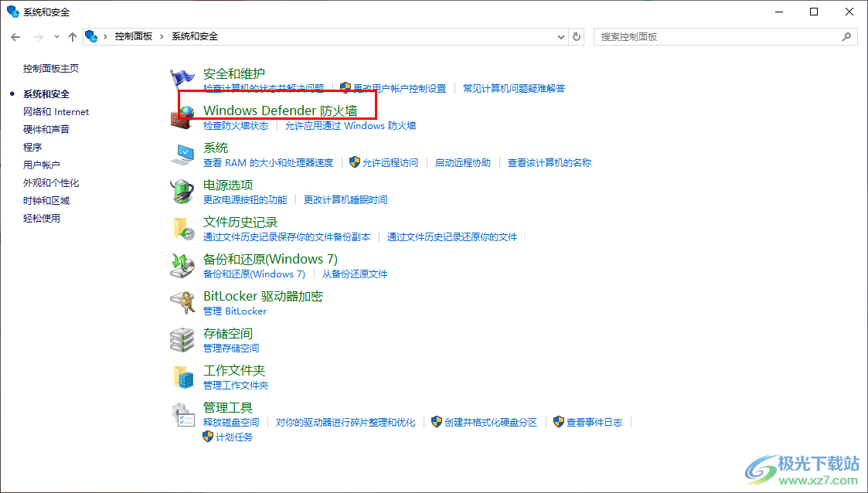Expand the chevron before 控制面板 breadcrumb

point(105,36)
